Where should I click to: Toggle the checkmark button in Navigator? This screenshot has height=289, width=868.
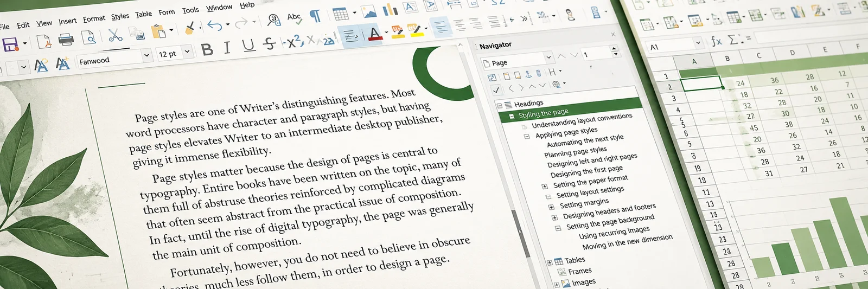496,90
